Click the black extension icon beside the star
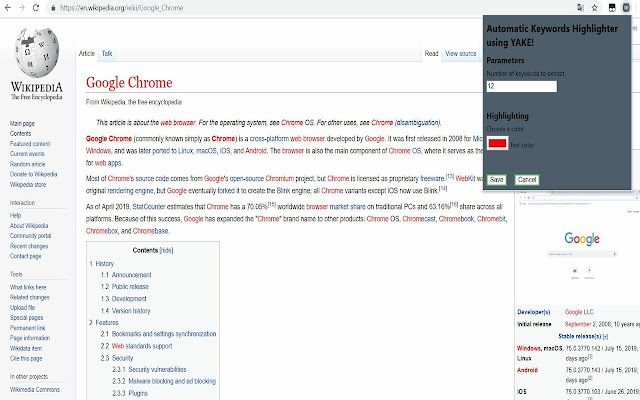The width and height of the screenshot is (640, 400). tap(612, 8)
